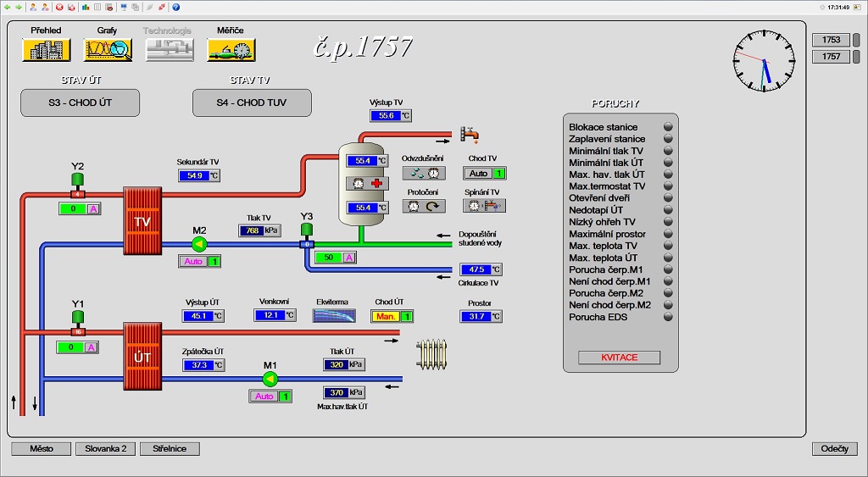Click the Zaplavení stanice fault indicator
Screen dimensions: 868x477
pyautogui.click(x=668, y=138)
